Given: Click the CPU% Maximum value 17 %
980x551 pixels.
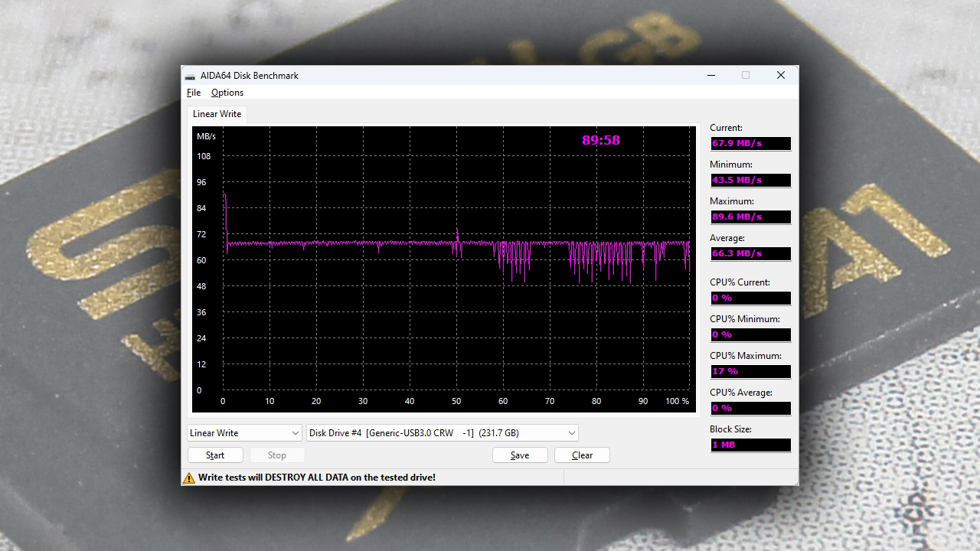Looking at the screenshot, I should 750,371.
